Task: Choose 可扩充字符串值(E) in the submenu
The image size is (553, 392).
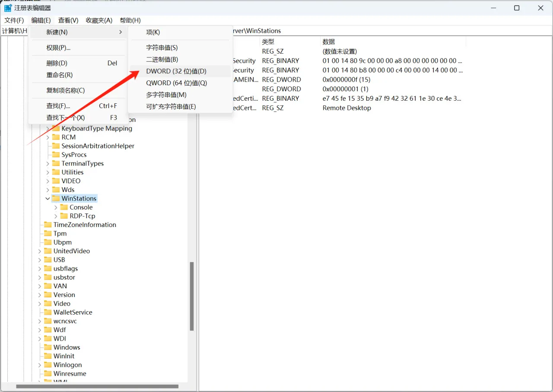Action: point(180,106)
